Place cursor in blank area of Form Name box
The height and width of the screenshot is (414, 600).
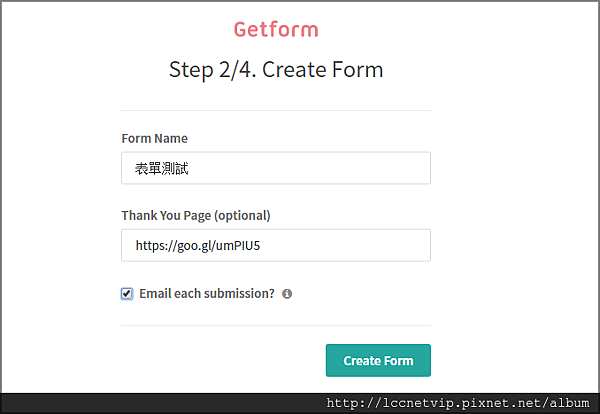(x=310, y=168)
